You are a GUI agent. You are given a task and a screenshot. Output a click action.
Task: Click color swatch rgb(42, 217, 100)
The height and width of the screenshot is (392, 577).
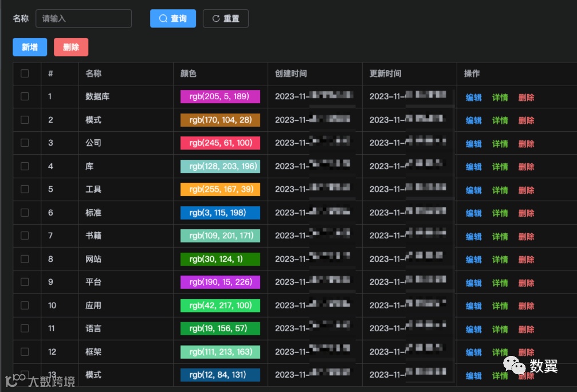click(220, 305)
